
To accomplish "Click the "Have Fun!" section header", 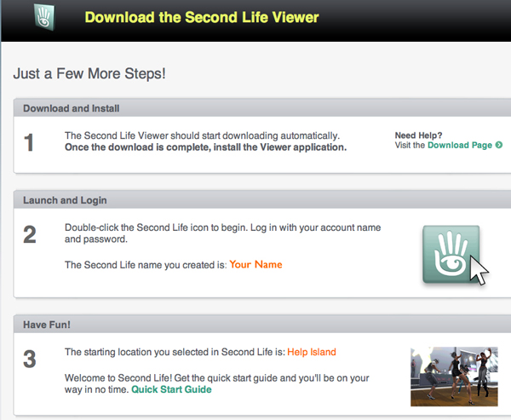I will (47, 324).
